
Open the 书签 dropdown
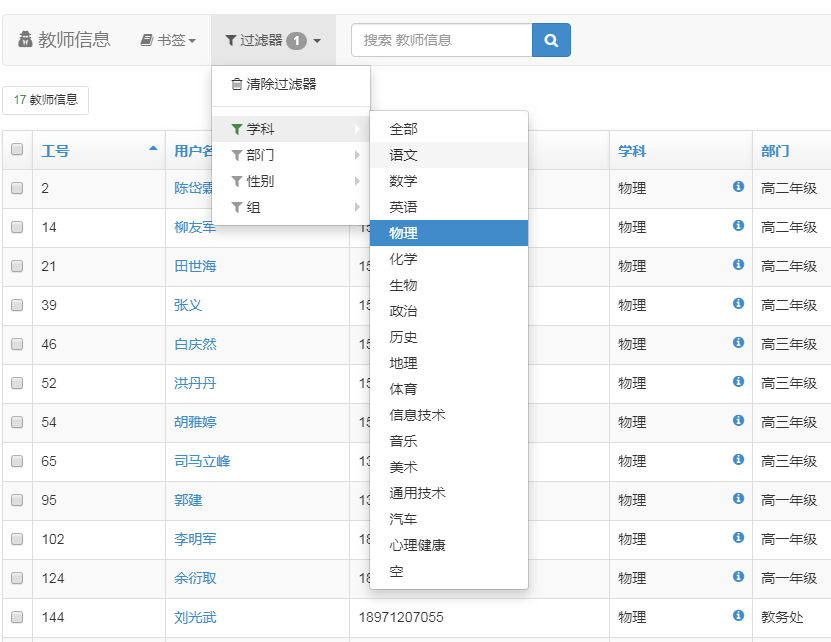coord(168,40)
